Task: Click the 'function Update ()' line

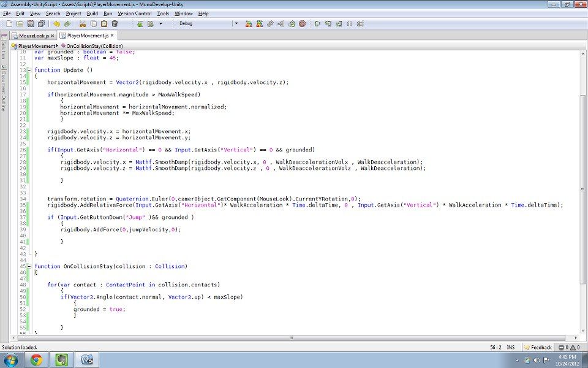Action: [x=63, y=70]
